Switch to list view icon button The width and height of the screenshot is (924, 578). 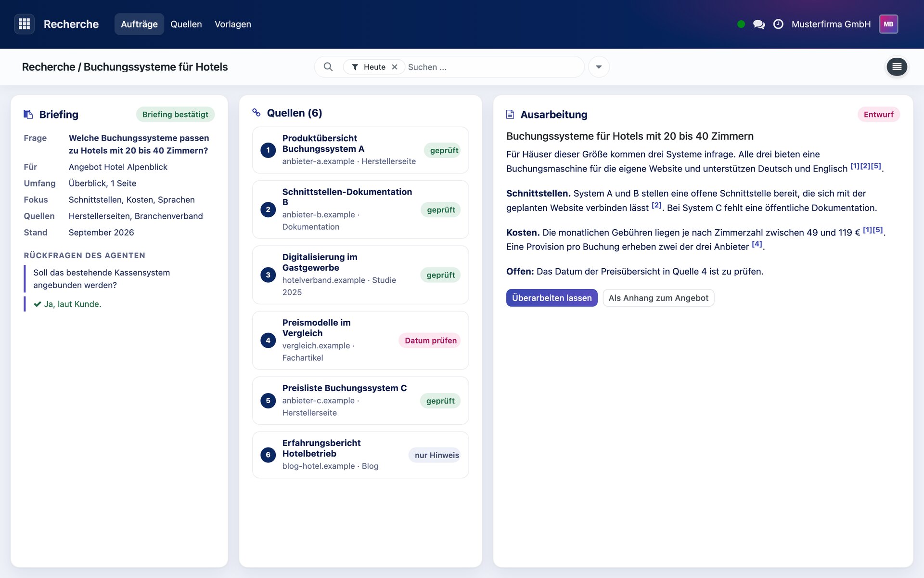[897, 67]
